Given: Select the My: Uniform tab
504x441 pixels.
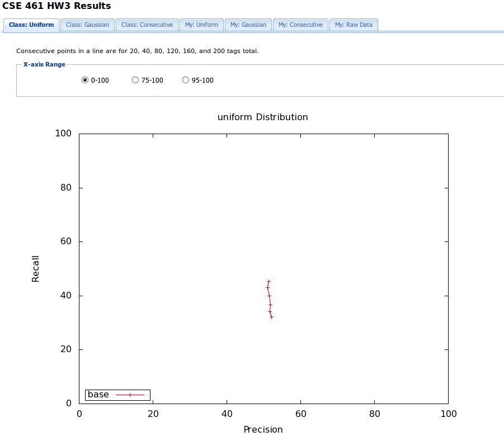Looking at the screenshot, I should pos(202,25).
